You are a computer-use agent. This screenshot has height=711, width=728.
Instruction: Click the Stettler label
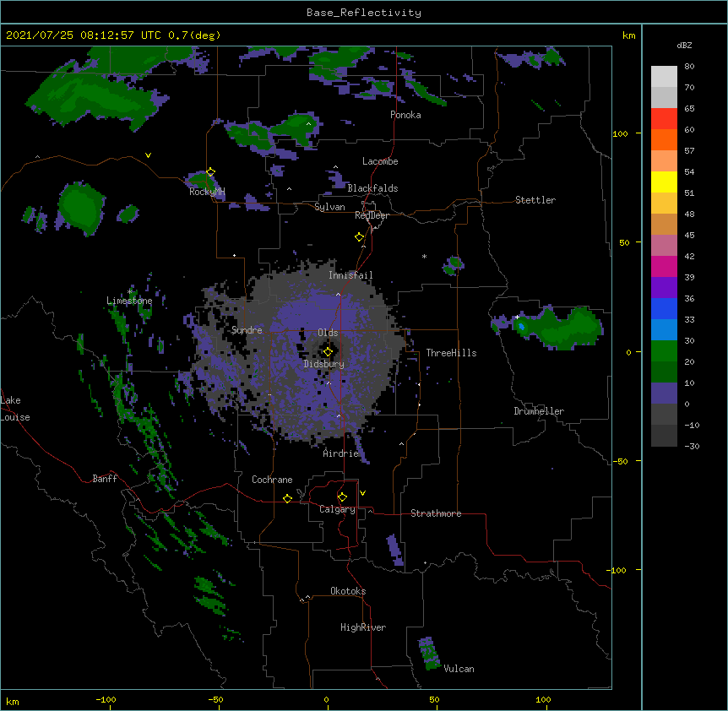point(535,200)
